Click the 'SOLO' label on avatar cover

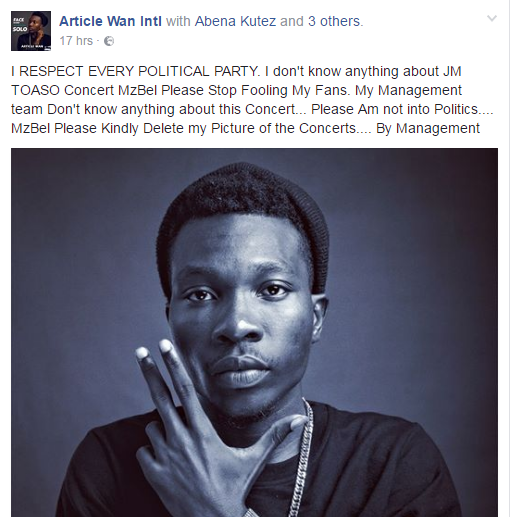tap(20, 29)
